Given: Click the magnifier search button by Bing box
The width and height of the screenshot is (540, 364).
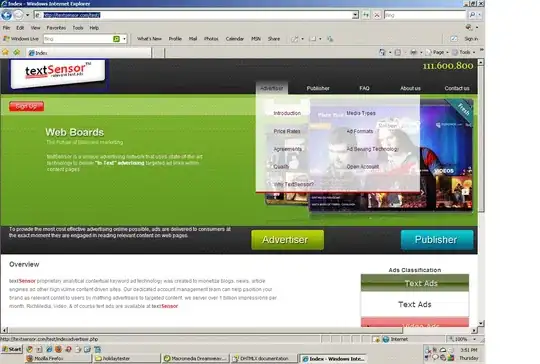Looking at the screenshot, I should tap(472, 15).
